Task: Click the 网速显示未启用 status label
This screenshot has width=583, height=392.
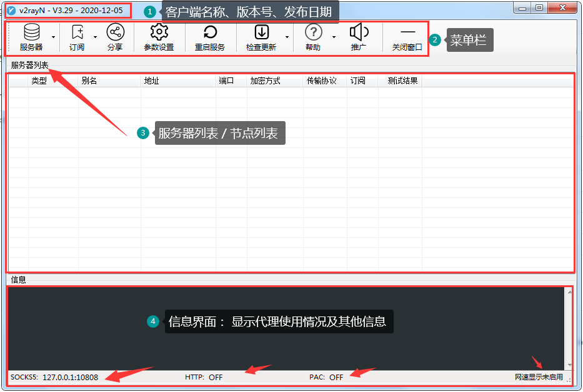Action: 538,378
